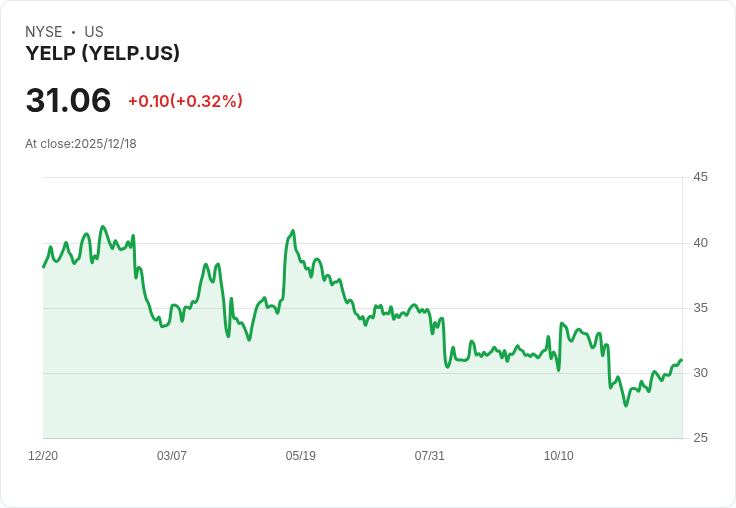Viewport: 736px width, 508px height.
Task: Select the US market label
Action: [94, 32]
